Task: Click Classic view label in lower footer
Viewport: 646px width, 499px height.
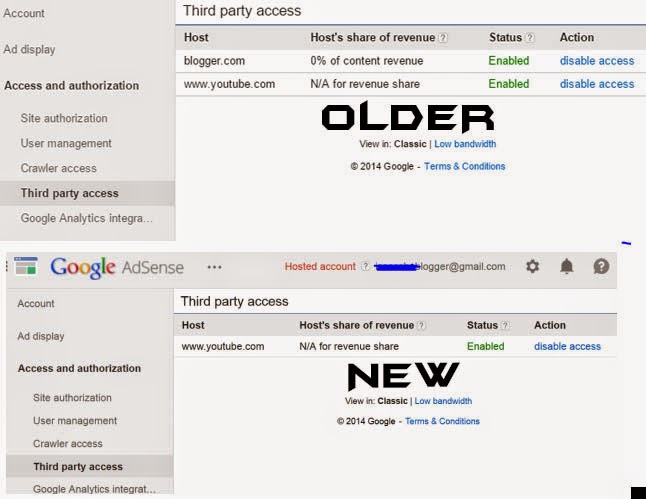Action: [x=392, y=401]
